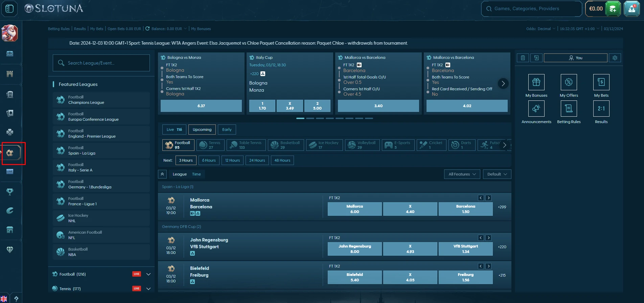
Task: Open the All Features dropdown
Action: click(462, 174)
